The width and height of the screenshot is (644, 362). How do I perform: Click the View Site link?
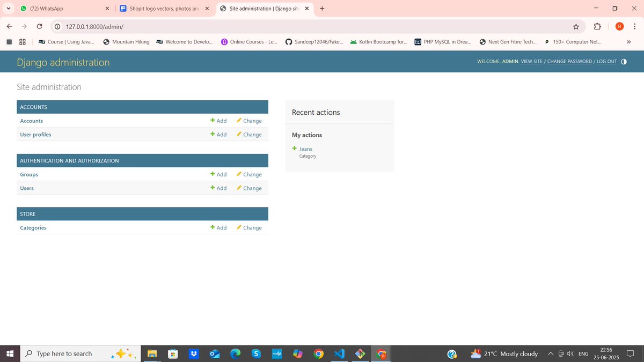(x=531, y=62)
